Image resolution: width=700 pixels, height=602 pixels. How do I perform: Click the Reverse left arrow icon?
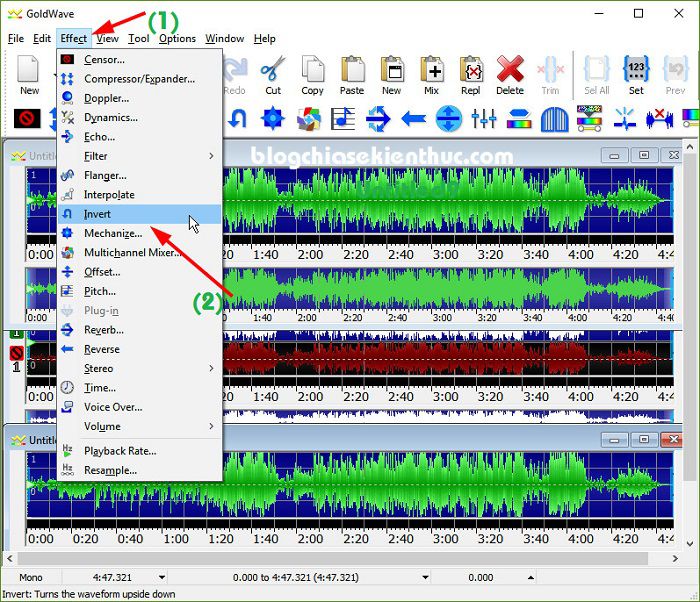click(413, 119)
